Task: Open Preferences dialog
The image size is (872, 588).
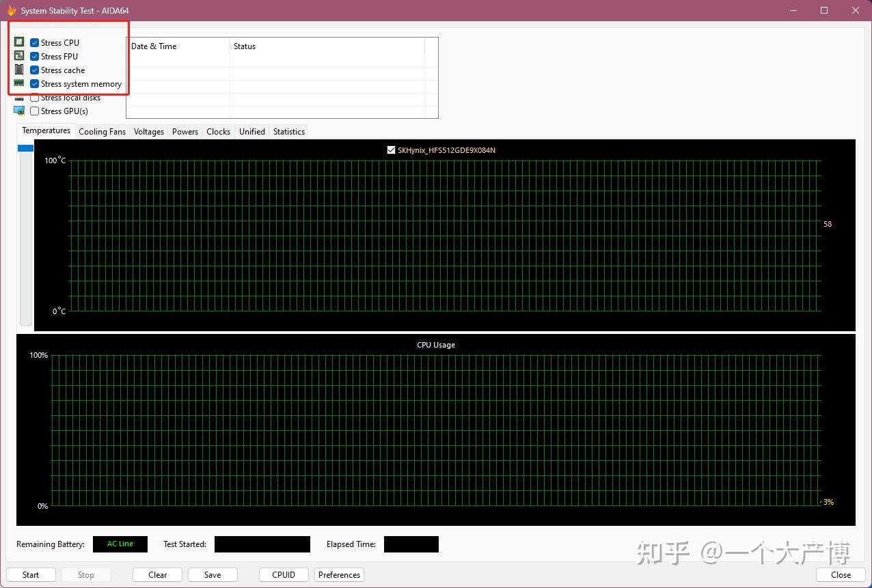Action: 339,574
